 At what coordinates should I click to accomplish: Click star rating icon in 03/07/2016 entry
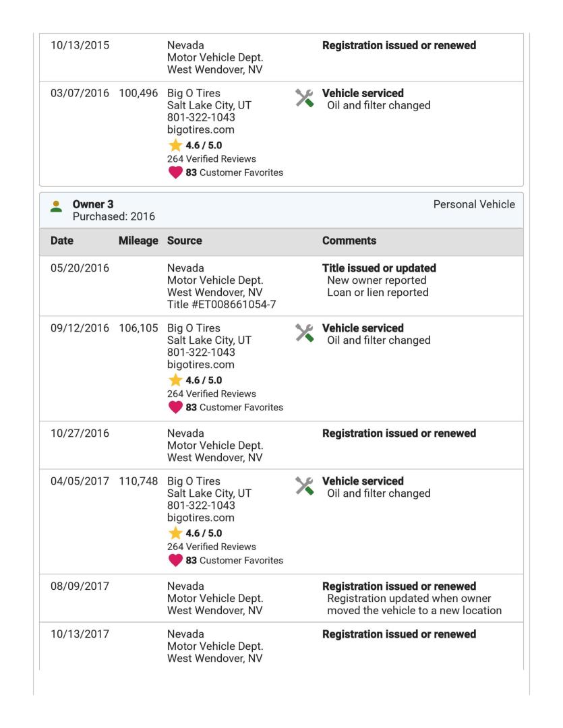(x=175, y=147)
